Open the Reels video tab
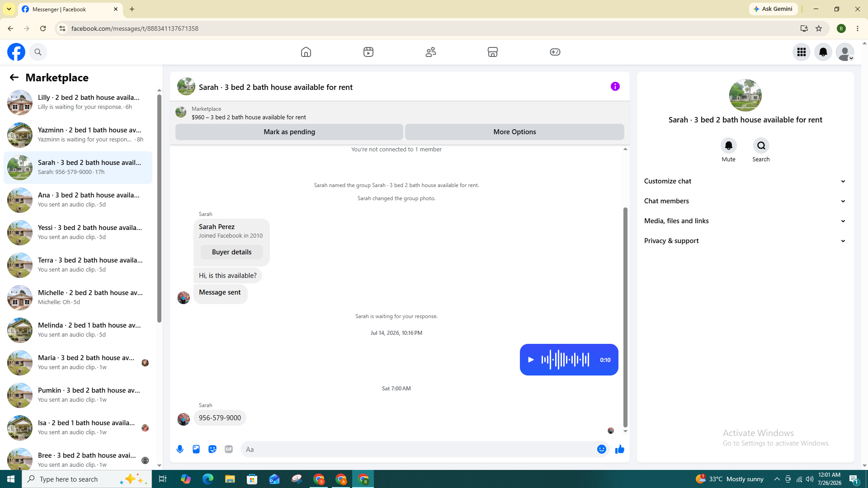 (368, 52)
